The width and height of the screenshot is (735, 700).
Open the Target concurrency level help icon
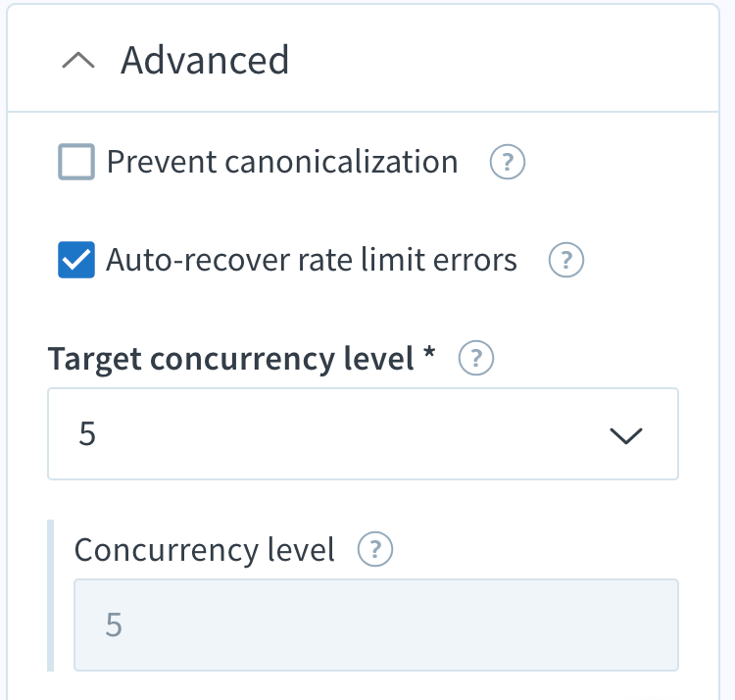tap(475, 358)
